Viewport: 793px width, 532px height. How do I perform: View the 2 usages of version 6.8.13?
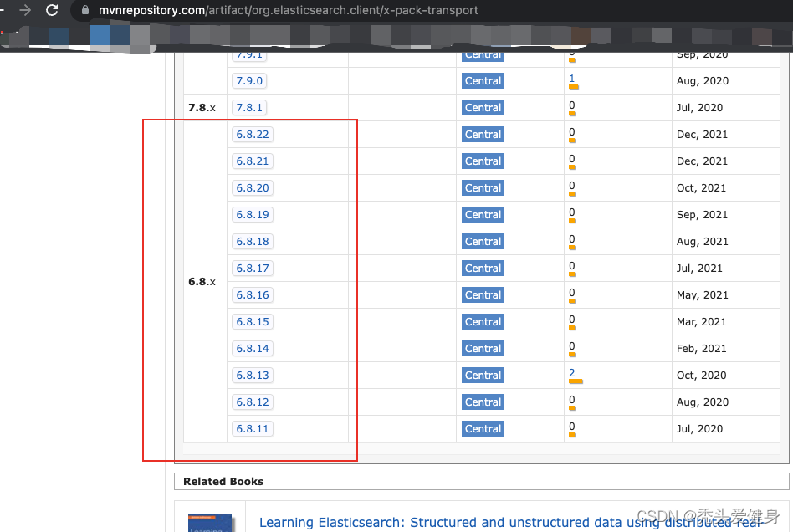pyautogui.click(x=571, y=372)
